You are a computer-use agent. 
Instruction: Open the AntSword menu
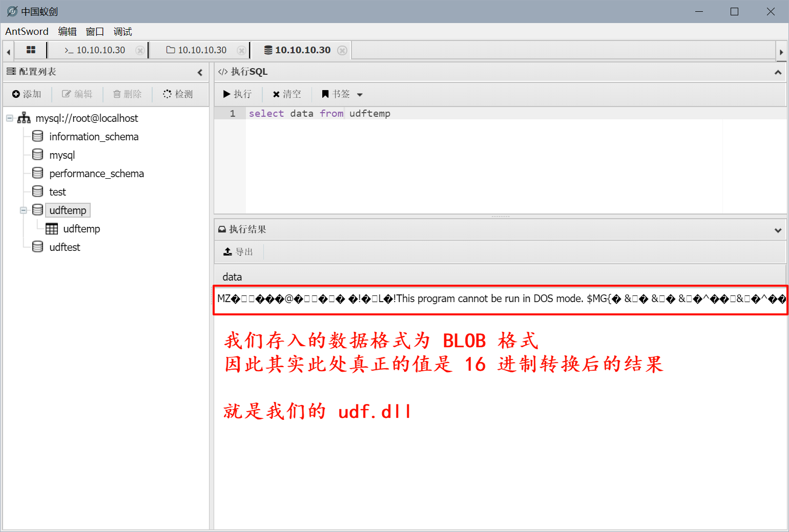click(27, 32)
